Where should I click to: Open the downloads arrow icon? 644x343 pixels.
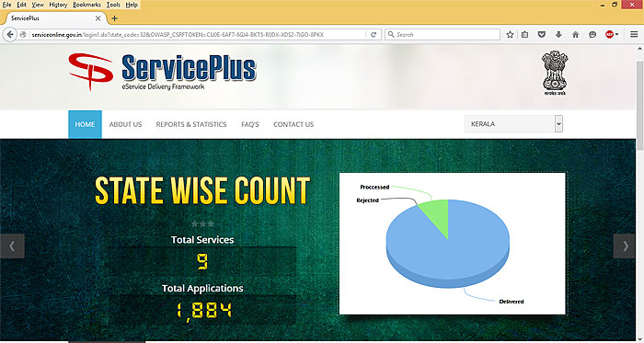(558, 35)
